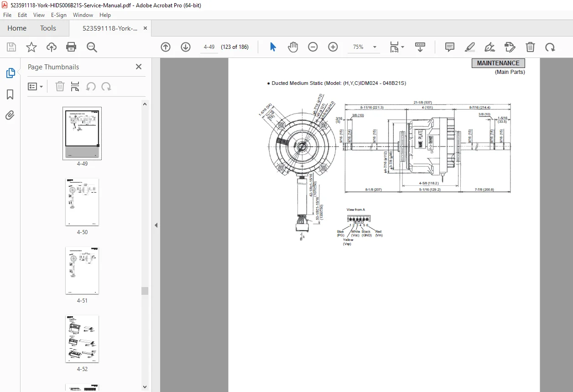
Task: Select the highlight text pen
Action: tap(470, 47)
